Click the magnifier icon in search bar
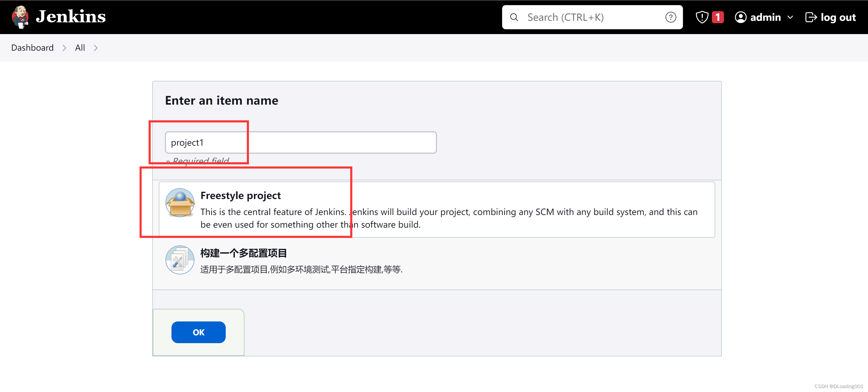Screen dimensions: 868x392 [514, 17]
